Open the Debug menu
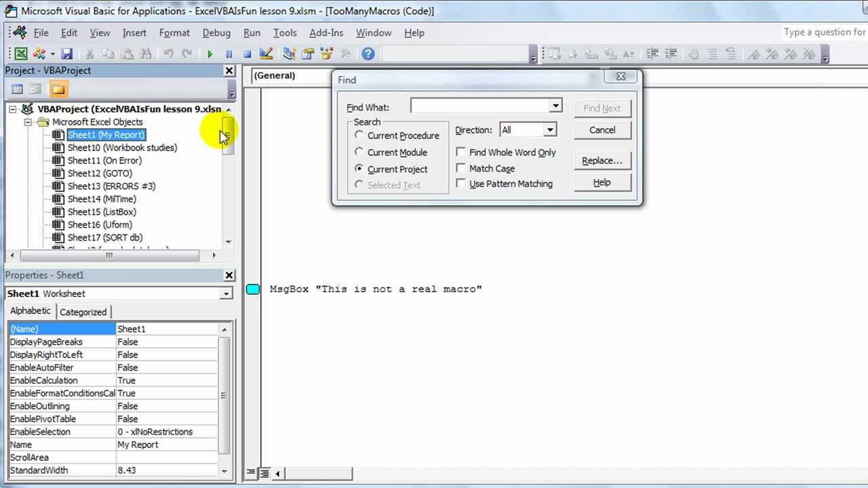This screenshot has height=488, width=868. 216,33
